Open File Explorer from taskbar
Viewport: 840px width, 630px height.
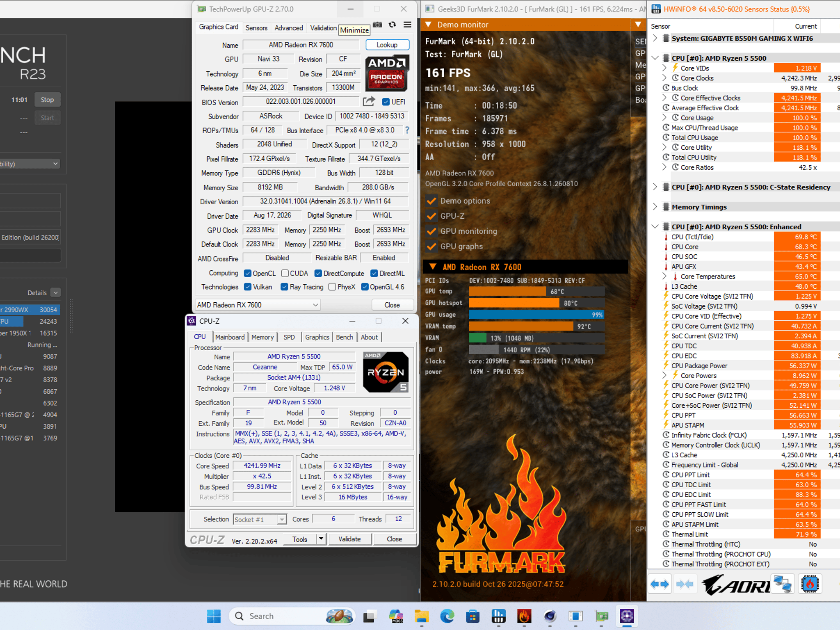pos(422,616)
